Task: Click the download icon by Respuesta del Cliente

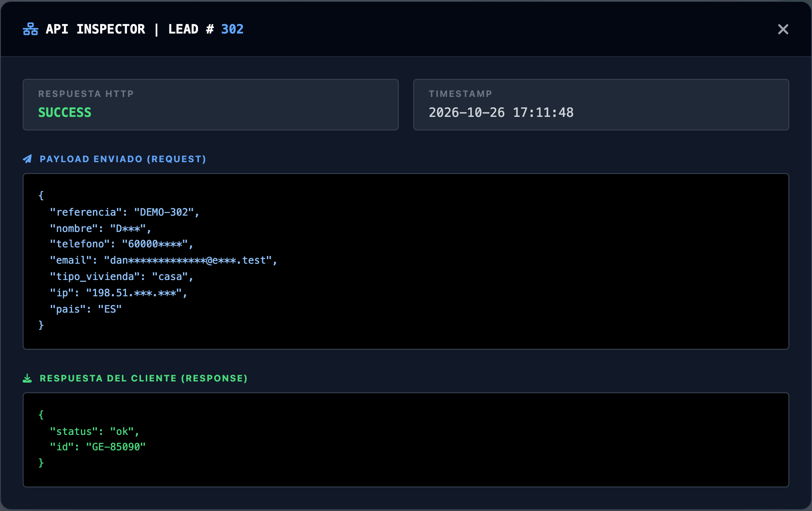Action: (x=27, y=378)
